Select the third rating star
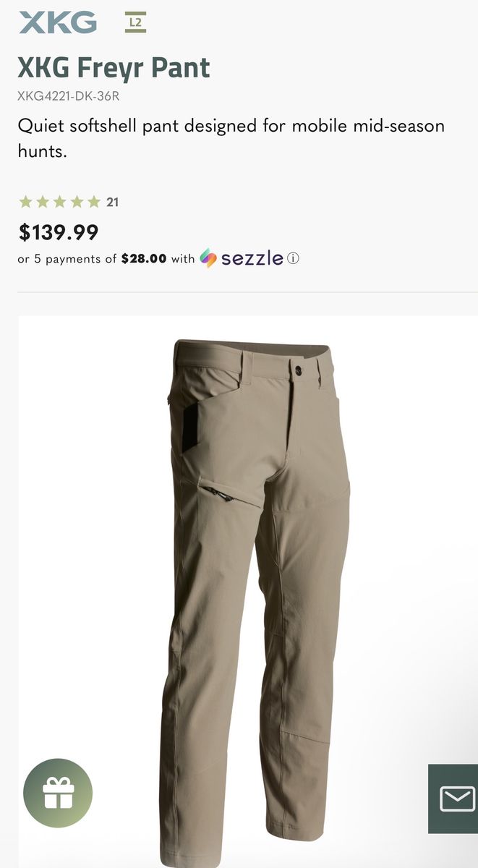478x868 pixels. click(x=60, y=202)
